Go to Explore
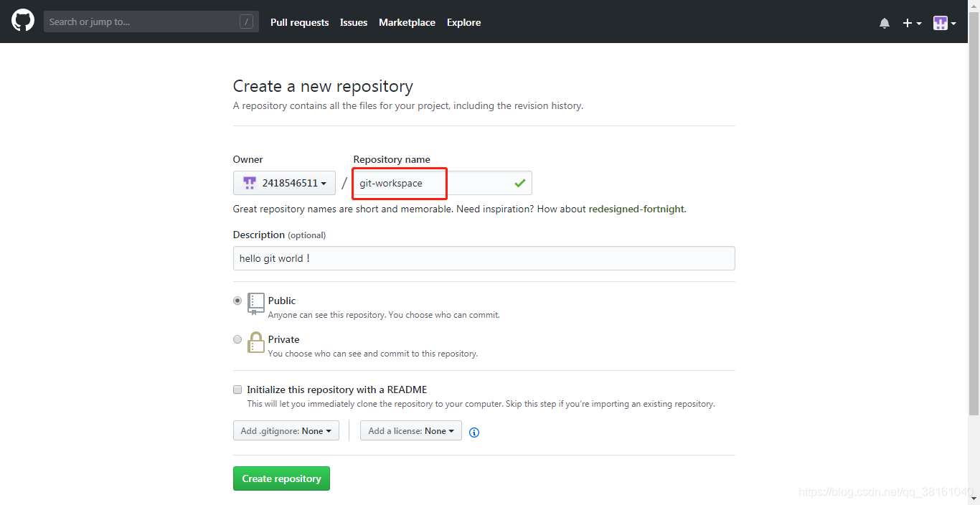 tap(463, 22)
